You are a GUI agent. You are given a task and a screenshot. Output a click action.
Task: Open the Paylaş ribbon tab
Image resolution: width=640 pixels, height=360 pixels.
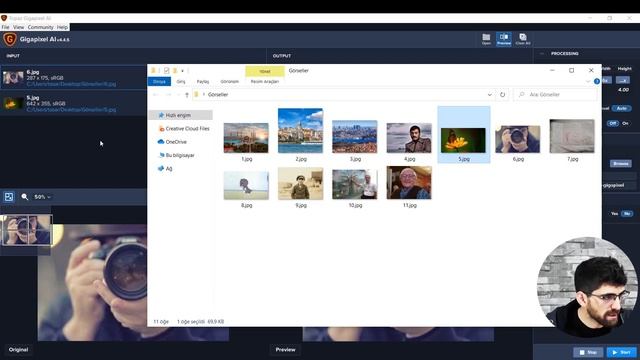[203, 82]
